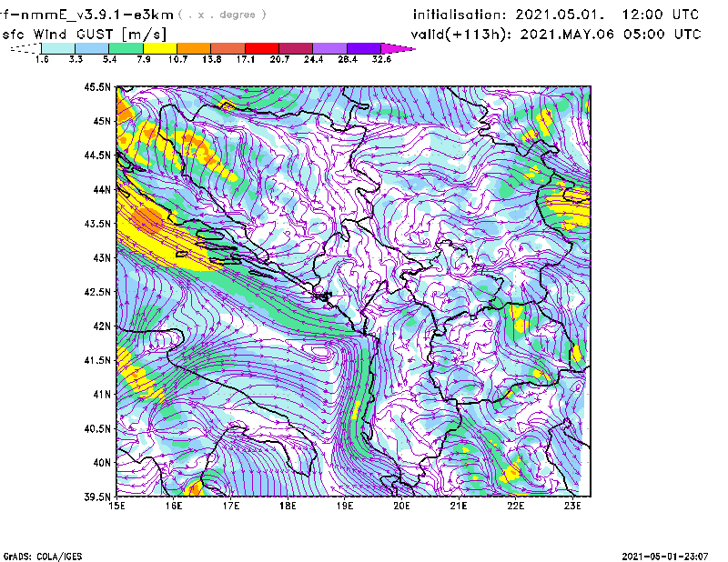Click the "43N" latitude label
Screen dimensions: 728x562
coord(102,257)
